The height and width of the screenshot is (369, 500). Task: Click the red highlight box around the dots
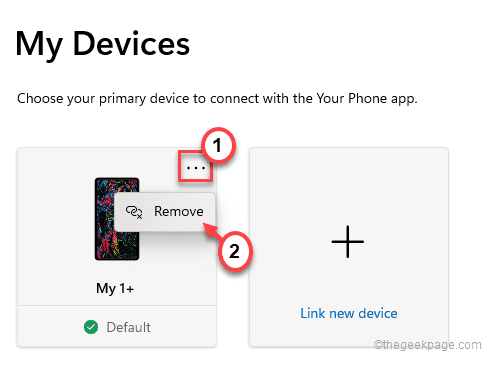pyautogui.click(x=196, y=166)
